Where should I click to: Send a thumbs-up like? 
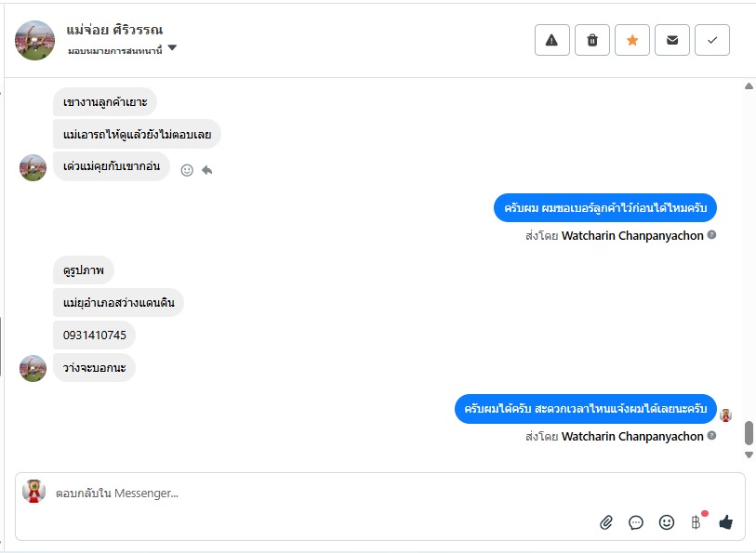point(725,522)
